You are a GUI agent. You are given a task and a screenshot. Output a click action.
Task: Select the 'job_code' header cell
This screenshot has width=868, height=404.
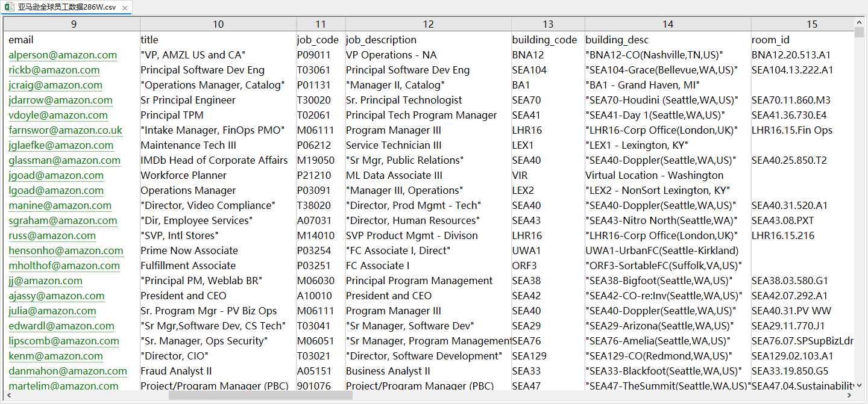point(321,40)
